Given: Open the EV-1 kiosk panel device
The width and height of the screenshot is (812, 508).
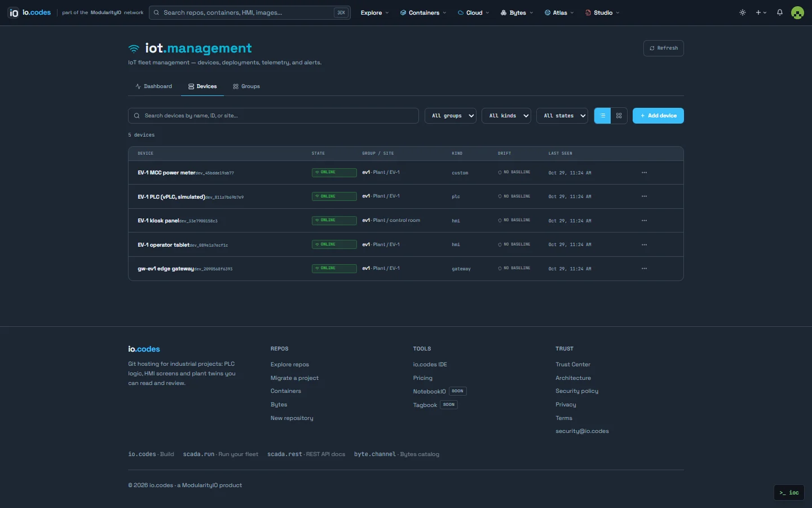Looking at the screenshot, I should click(158, 221).
